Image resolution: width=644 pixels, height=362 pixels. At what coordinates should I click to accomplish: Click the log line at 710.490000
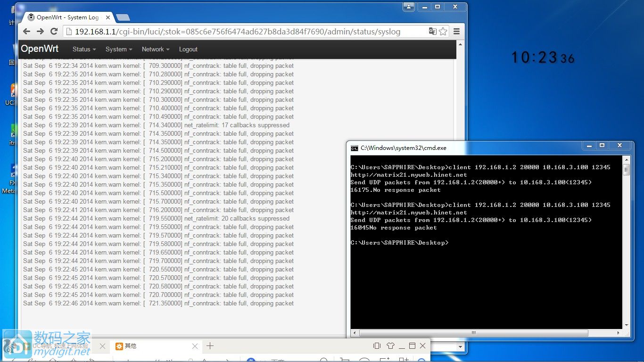pyautogui.click(x=158, y=116)
